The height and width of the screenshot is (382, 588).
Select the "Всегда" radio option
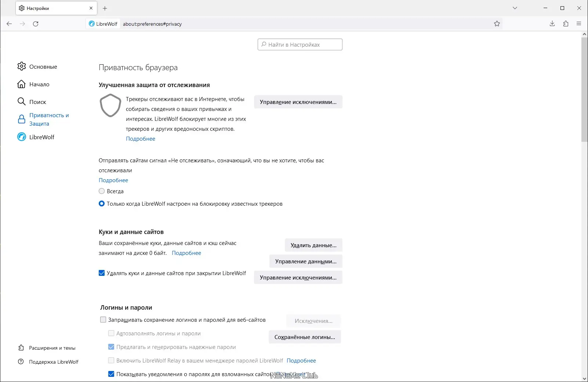pos(102,191)
